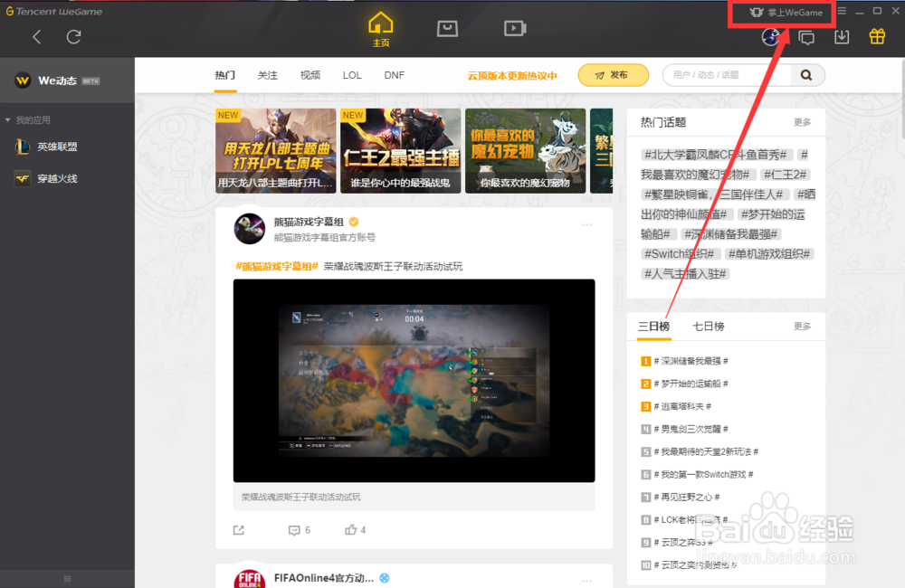The image size is (905, 588).
Task: Open rank 4 topic 男鬼剑三次觉醒
Action: 691,429
